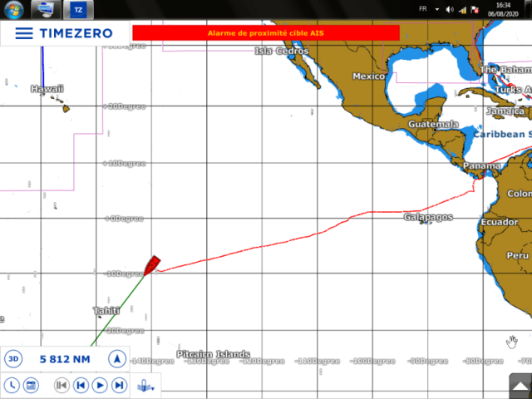Image resolution: width=532 pixels, height=399 pixels.
Task: Step forward one frame in timeline
Action: tap(119, 385)
